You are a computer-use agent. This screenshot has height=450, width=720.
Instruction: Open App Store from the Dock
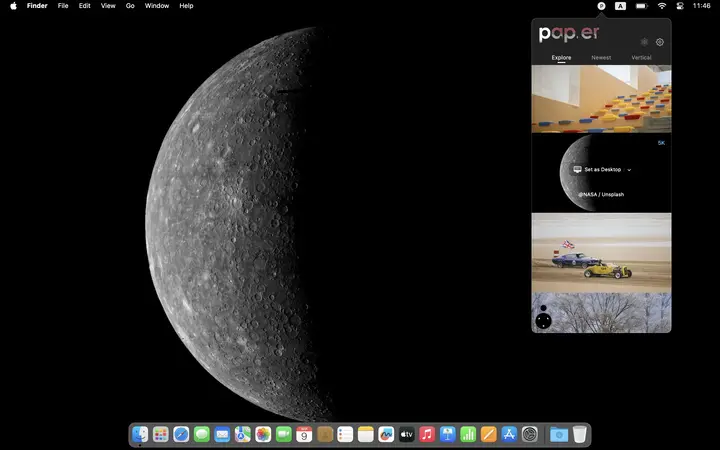509,434
